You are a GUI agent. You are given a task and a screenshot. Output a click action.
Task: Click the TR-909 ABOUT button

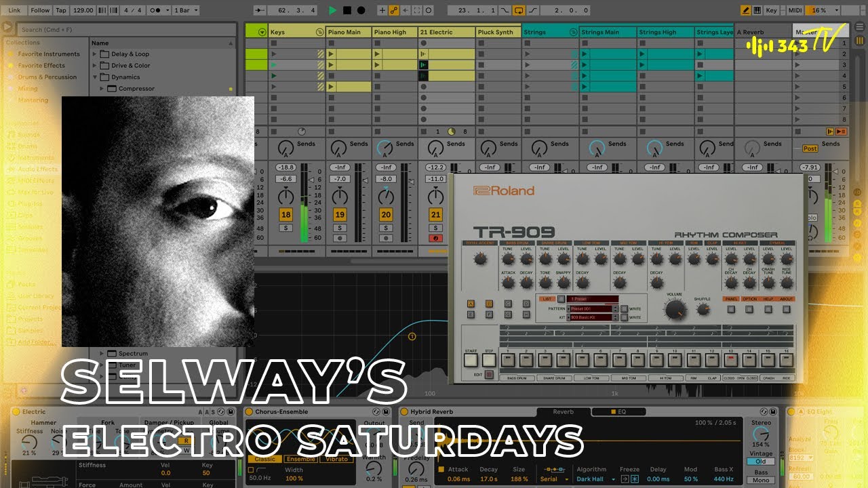(786, 309)
